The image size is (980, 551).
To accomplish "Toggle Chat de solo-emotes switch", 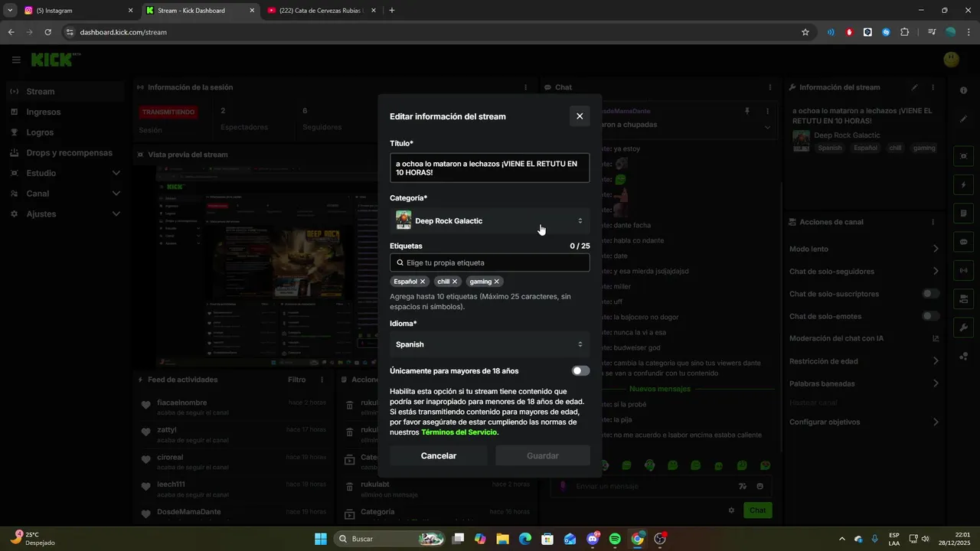I will [931, 316].
